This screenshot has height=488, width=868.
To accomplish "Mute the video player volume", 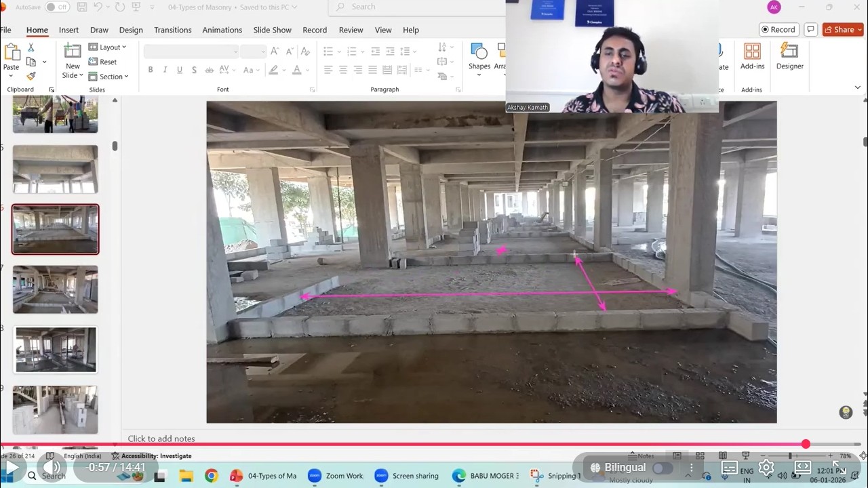I will [x=52, y=468].
